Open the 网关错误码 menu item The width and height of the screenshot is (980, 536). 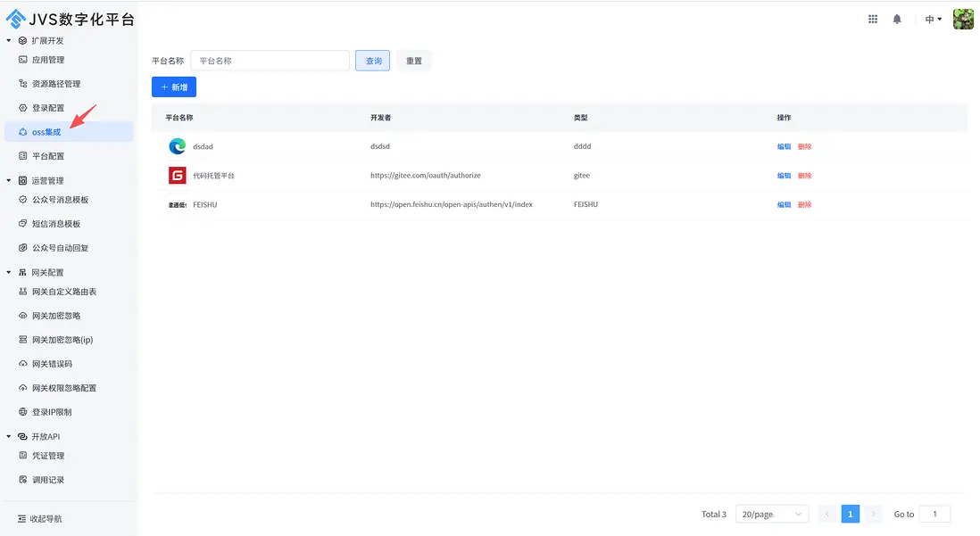(x=69, y=364)
